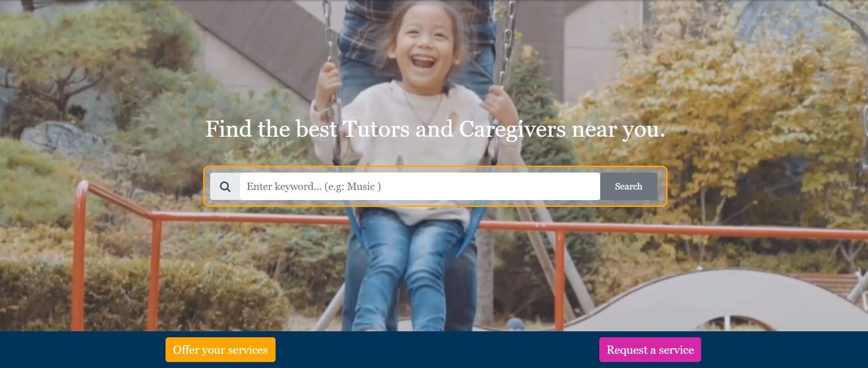Click the word Tutors in the headline

coord(376,129)
